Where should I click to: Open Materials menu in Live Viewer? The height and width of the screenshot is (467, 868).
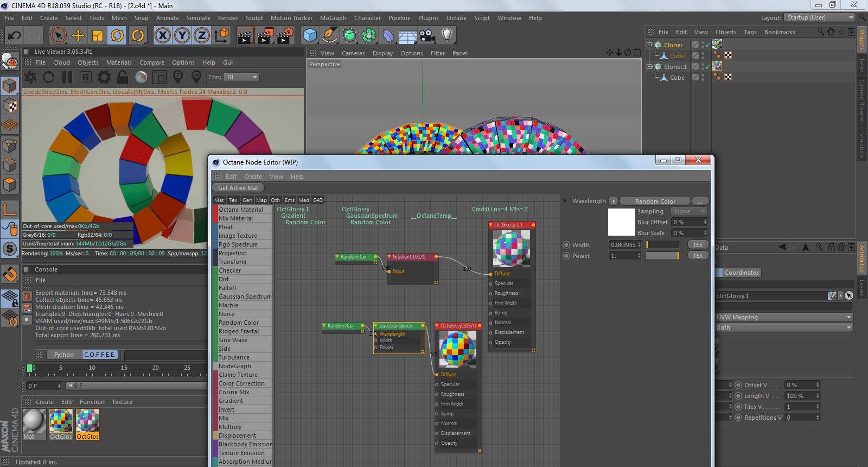(119, 62)
